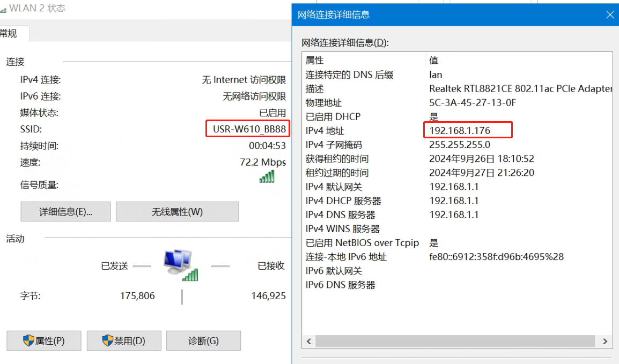Open the 常规 tab
The image size is (619, 364).
pos(11,34)
